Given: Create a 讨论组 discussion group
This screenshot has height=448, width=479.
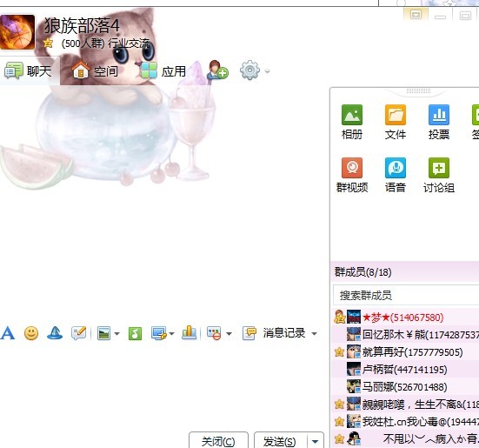Looking at the screenshot, I should (x=439, y=175).
